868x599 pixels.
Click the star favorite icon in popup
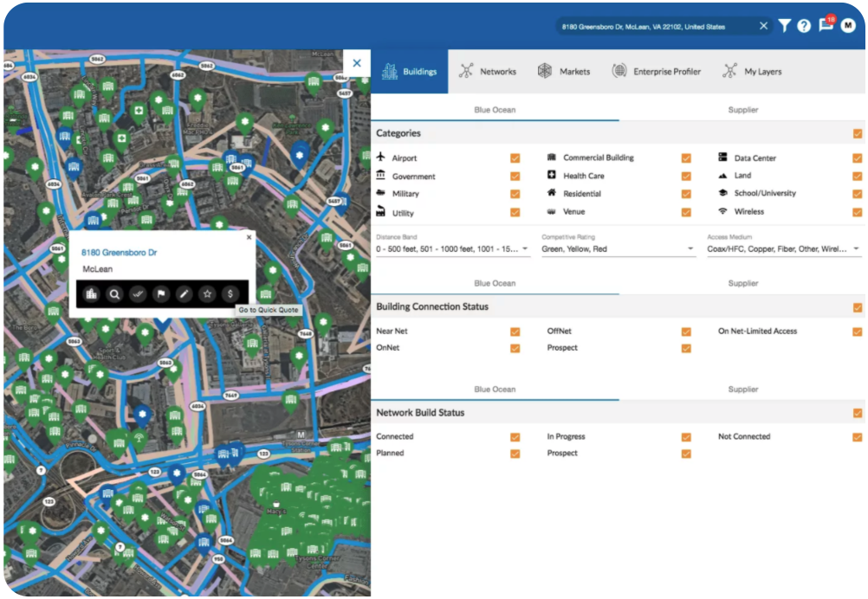(x=207, y=294)
